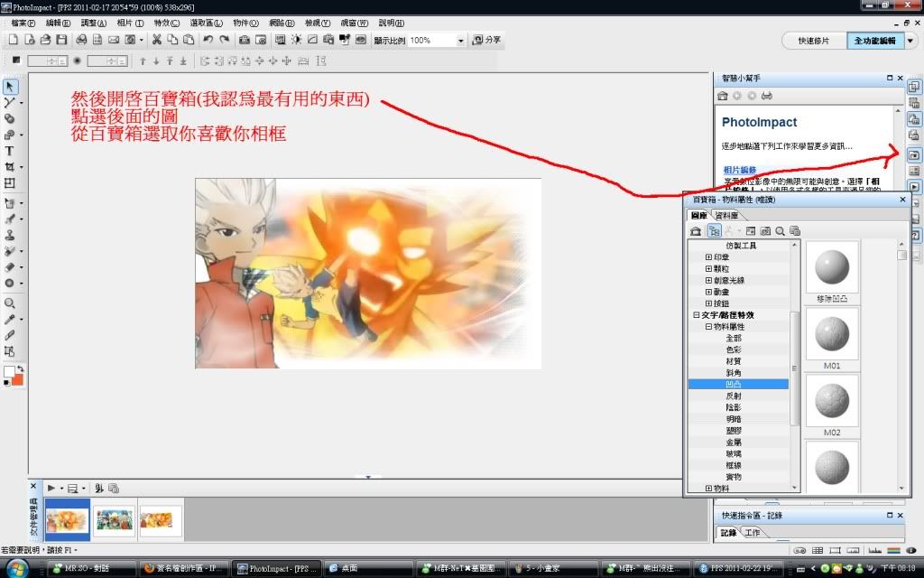Expand the 印章 tree node
This screenshot has width=924, height=578.
(x=708, y=257)
